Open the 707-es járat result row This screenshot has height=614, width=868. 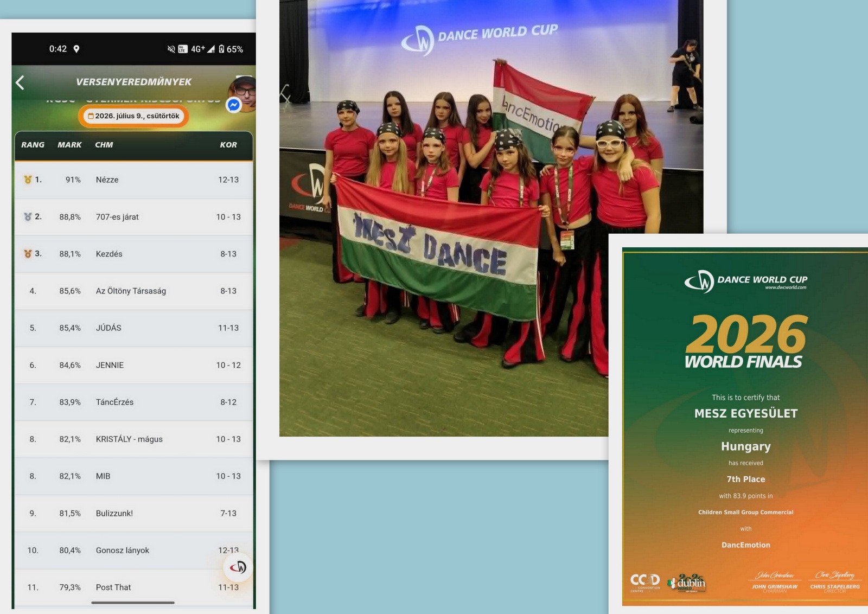coord(133,216)
